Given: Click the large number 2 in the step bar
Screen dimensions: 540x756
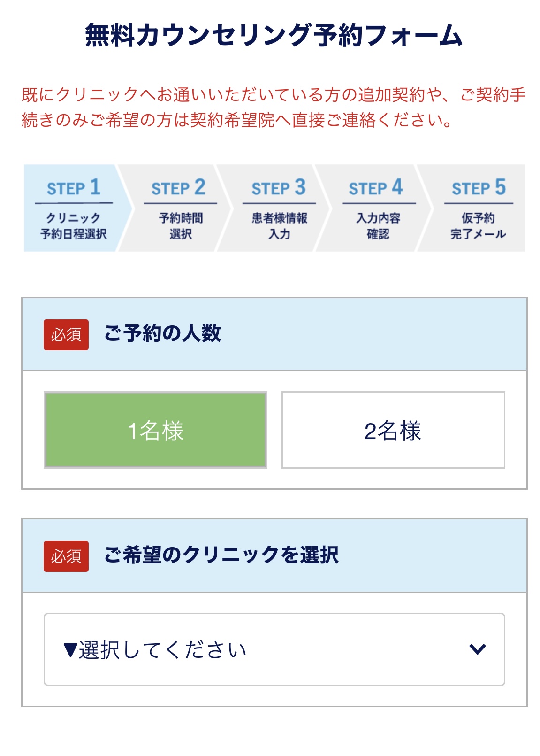Looking at the screenshot, I should 200,187.
